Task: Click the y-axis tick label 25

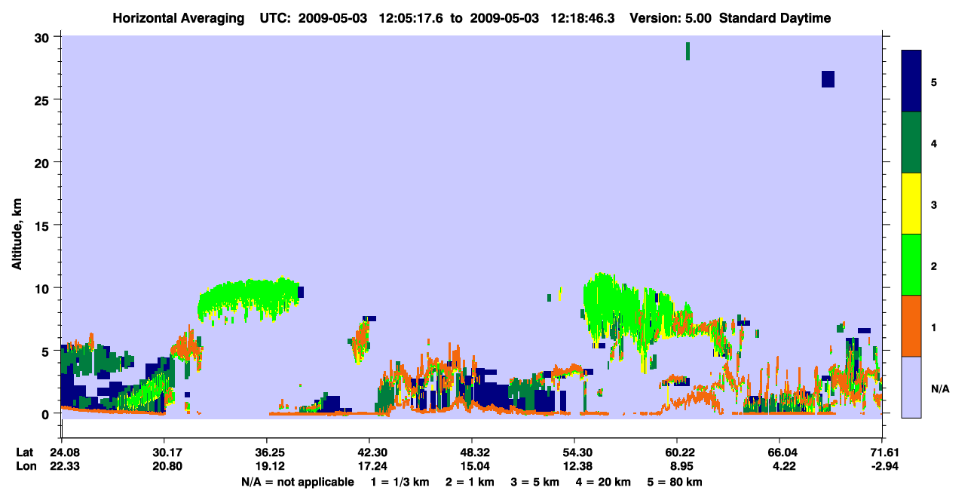Action: click(x=43, y=100)
